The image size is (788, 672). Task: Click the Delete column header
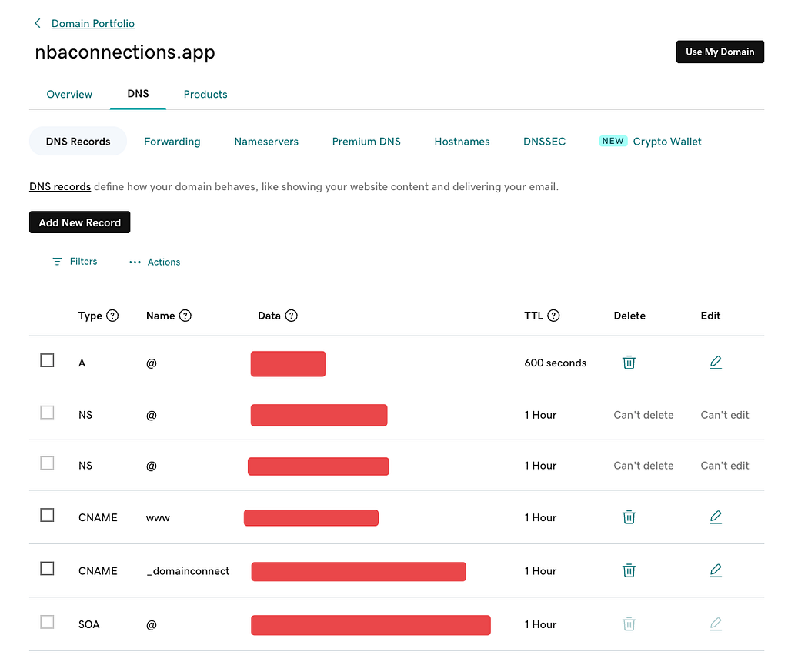(629, 316)
